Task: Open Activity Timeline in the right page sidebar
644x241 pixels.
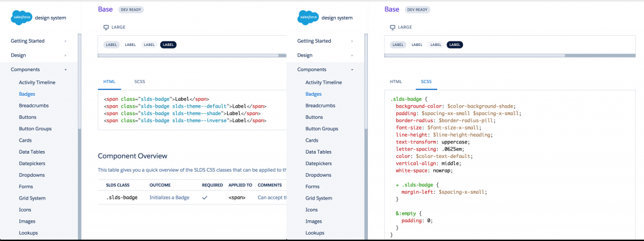Action: pyautogui.click(x=324, y=82)
